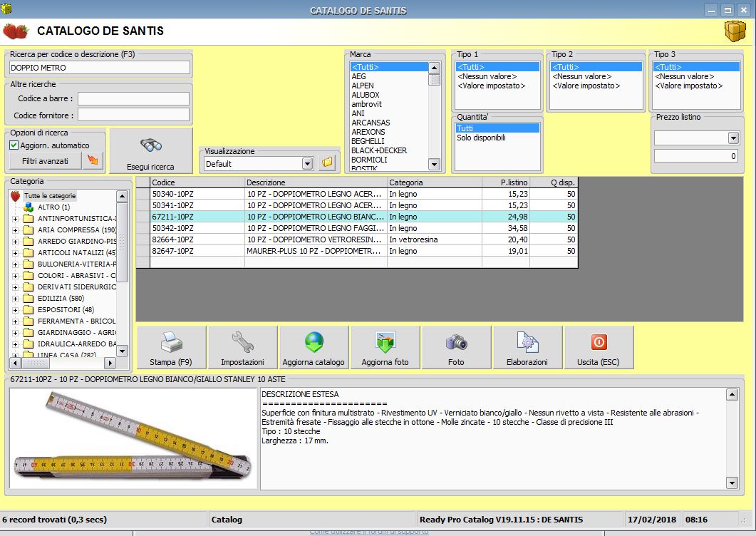Click the Codice a barre input field
The image size is (756, 536).
pyautogui.click(x=133, y=98)
